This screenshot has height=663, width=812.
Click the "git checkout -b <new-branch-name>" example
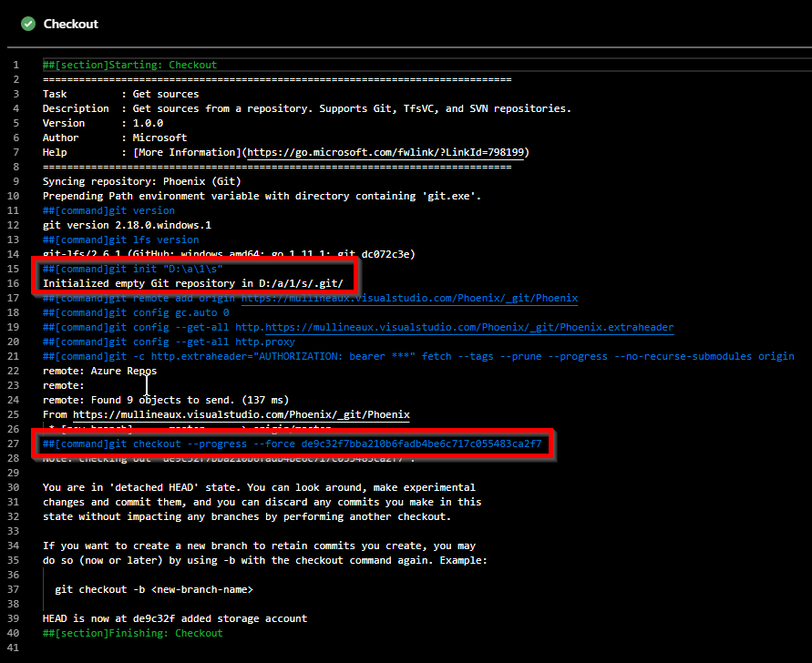(153, 589)
